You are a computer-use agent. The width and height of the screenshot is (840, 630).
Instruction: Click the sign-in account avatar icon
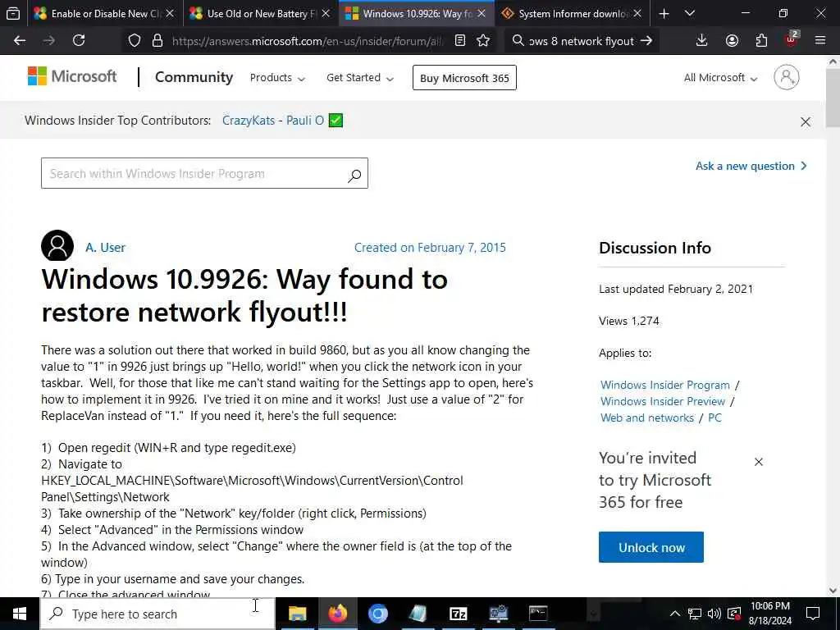(787, 78)
